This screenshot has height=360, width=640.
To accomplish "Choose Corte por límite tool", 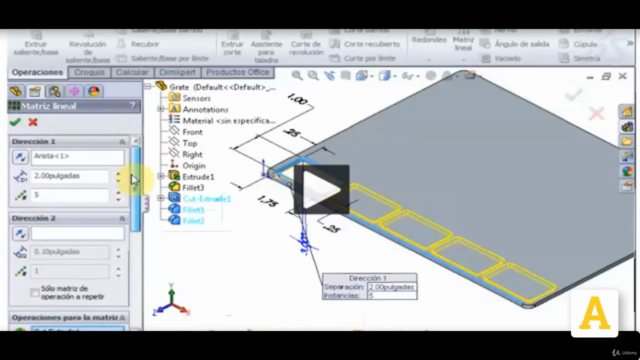I will pyautogui.click(x=362, y=58).
